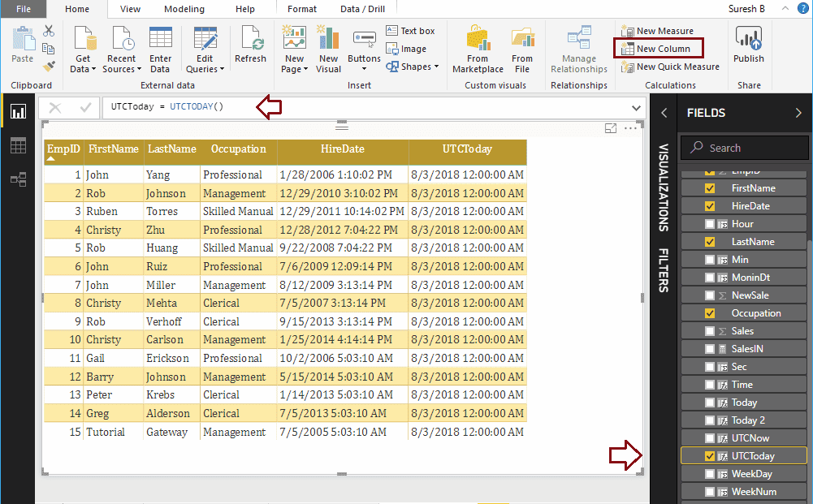
Task: Click inside the Search fields box
Action: (x=744, y=147)
